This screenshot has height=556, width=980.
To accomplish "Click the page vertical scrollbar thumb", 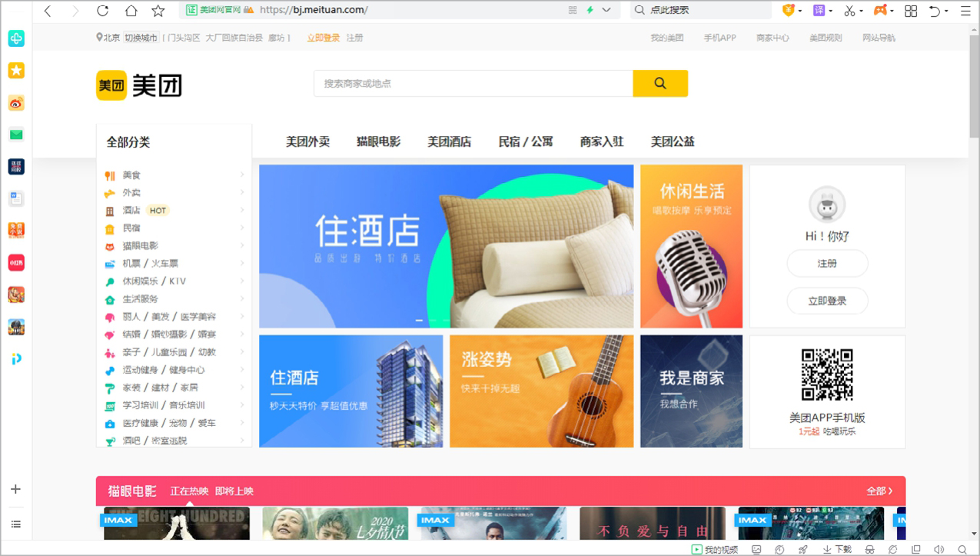I will (x=975, y=85).
